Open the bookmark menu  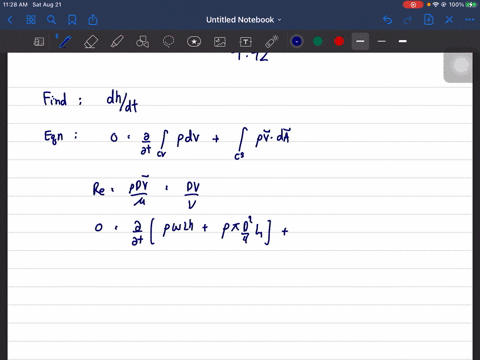coord(72,20)
